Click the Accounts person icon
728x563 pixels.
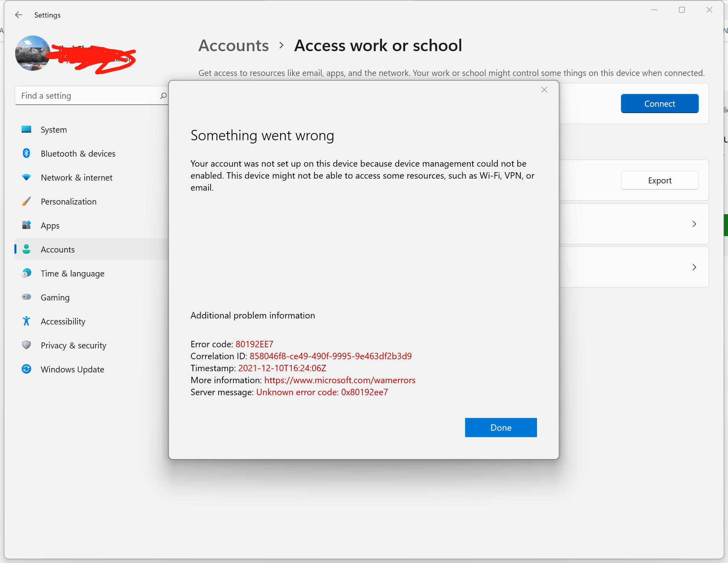(x=26, y=249)
